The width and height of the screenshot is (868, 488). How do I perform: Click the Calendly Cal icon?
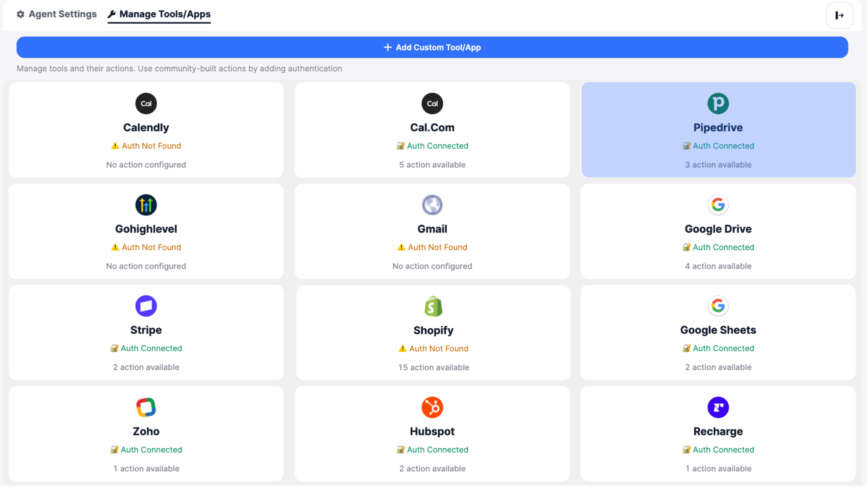(x=146, y=103)
